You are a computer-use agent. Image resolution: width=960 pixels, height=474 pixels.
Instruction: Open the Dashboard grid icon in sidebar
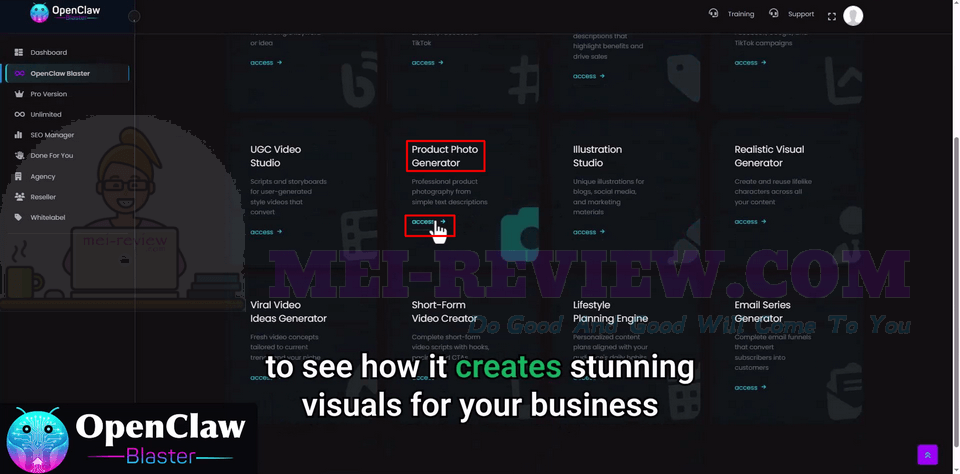point(18,53)
